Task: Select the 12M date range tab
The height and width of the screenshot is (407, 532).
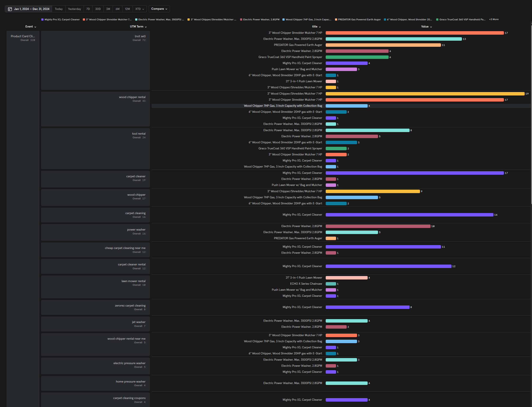Action: (127, 9)
